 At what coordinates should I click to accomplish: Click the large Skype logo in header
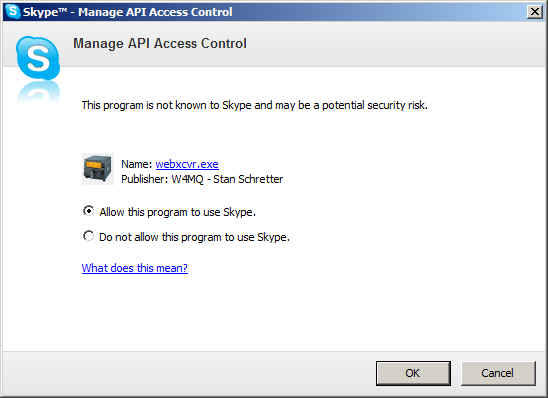38,58
